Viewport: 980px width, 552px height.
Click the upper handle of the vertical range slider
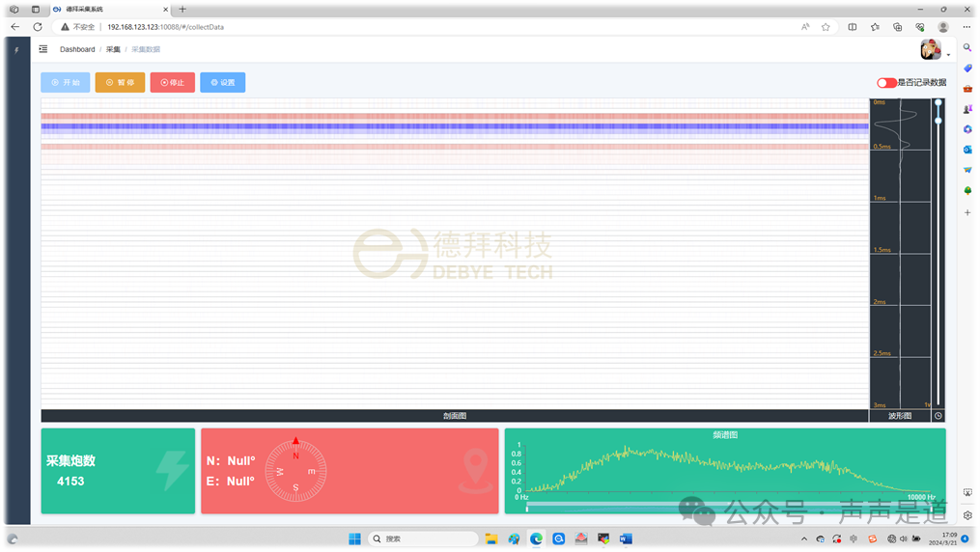938,102
